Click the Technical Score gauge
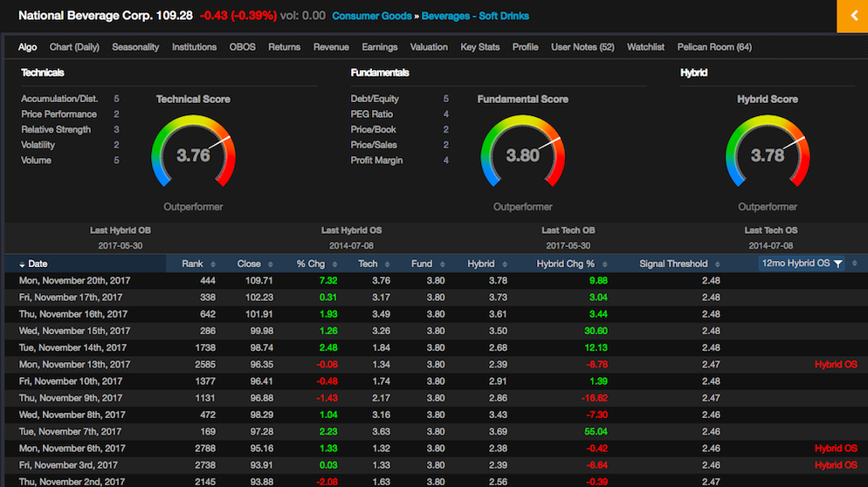 tap(193, 151)
